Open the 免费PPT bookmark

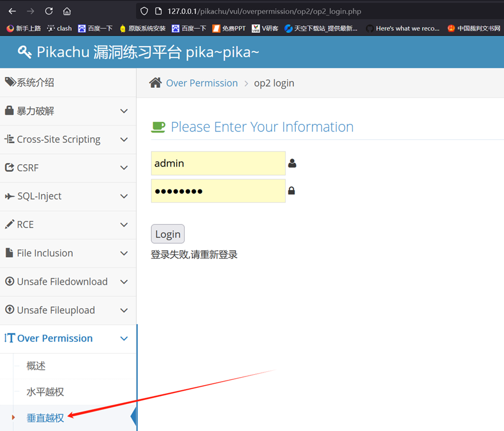click(x=229, y=28)
